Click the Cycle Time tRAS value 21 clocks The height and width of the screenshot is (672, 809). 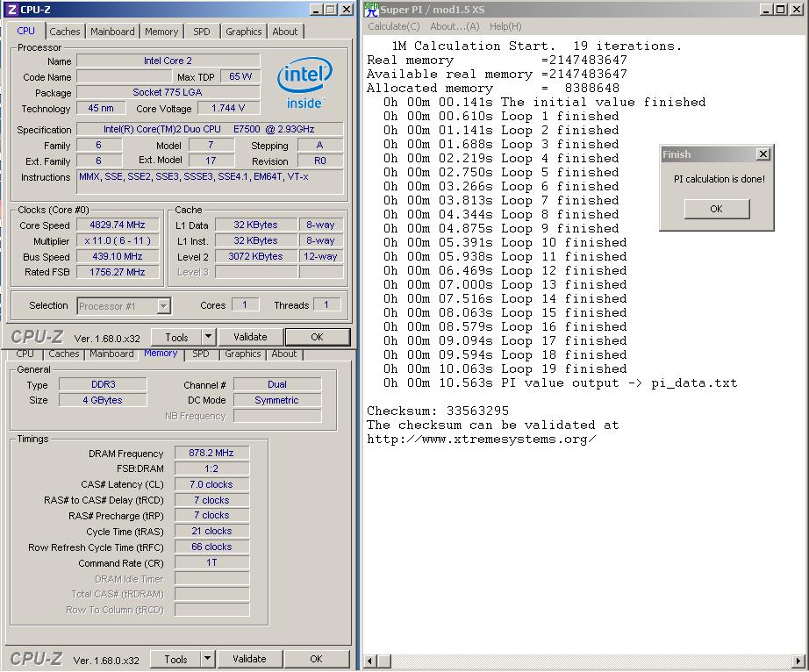(211, 531)
